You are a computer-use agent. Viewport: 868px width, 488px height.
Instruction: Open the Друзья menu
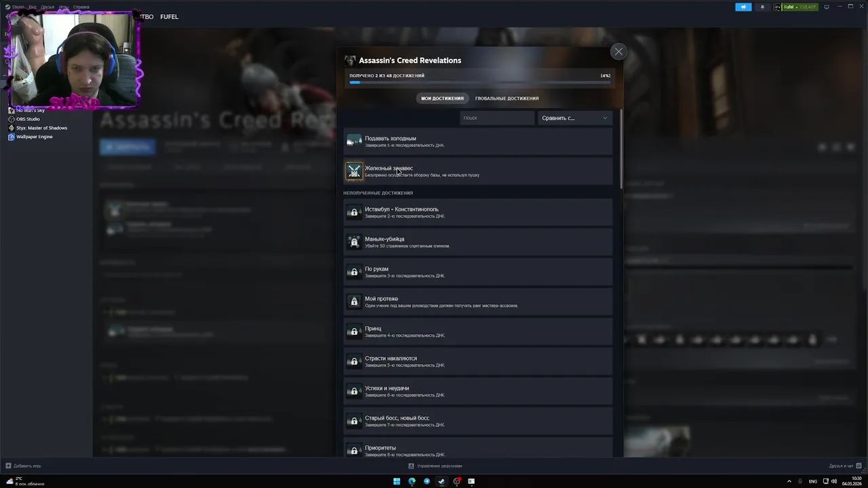tap(47, 7)
